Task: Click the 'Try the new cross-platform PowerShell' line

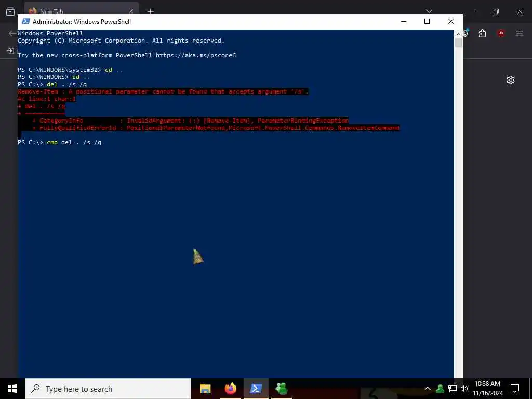Action: (x=127, y=55)
